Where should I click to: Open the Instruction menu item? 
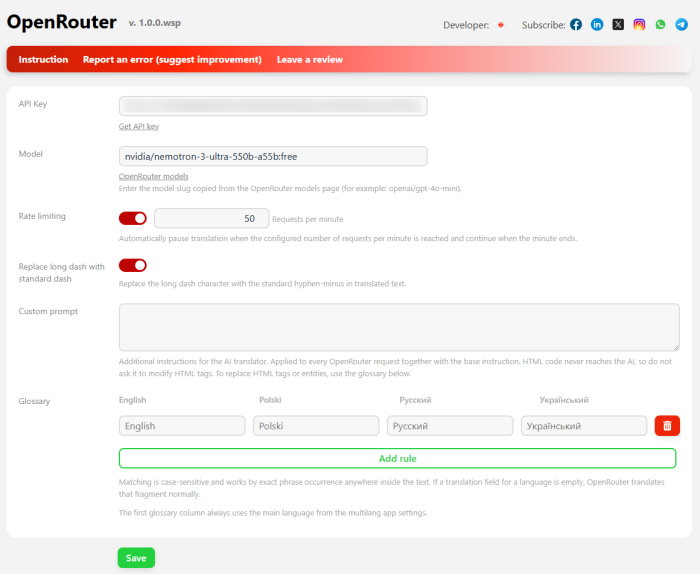(x=43, y=59)
